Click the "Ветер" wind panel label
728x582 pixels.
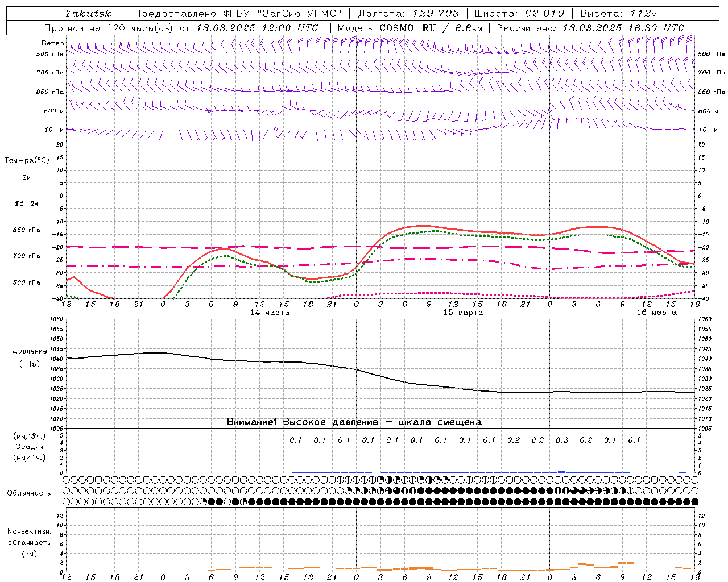[52, 43]
